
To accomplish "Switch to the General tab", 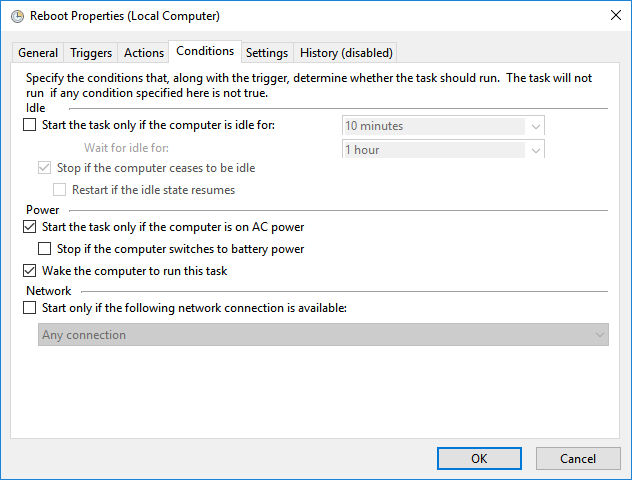I will point(38,53).
